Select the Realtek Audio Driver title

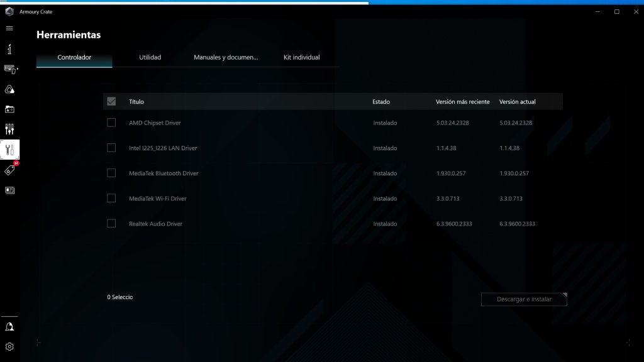pos(156,224)
